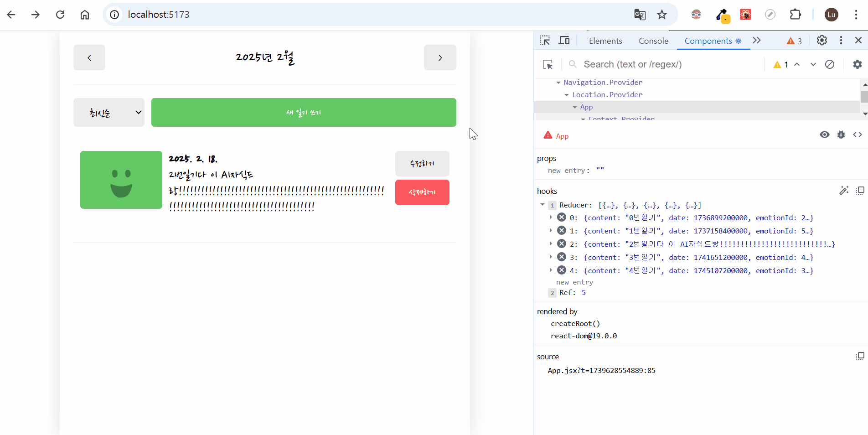Click the red 삭제하기 delete button
The width and height of the screenshot is (868, 435).
tap(422, 192)
